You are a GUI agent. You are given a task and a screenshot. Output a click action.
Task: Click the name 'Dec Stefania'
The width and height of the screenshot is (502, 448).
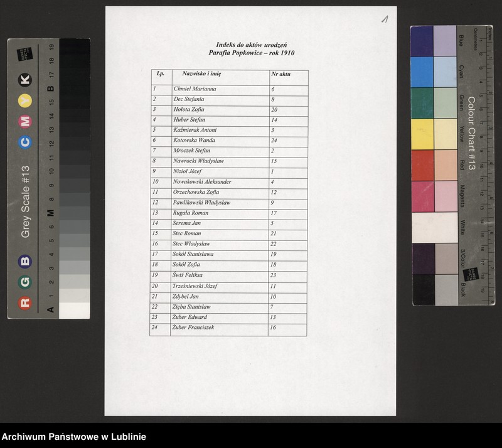tap(189, 99)
